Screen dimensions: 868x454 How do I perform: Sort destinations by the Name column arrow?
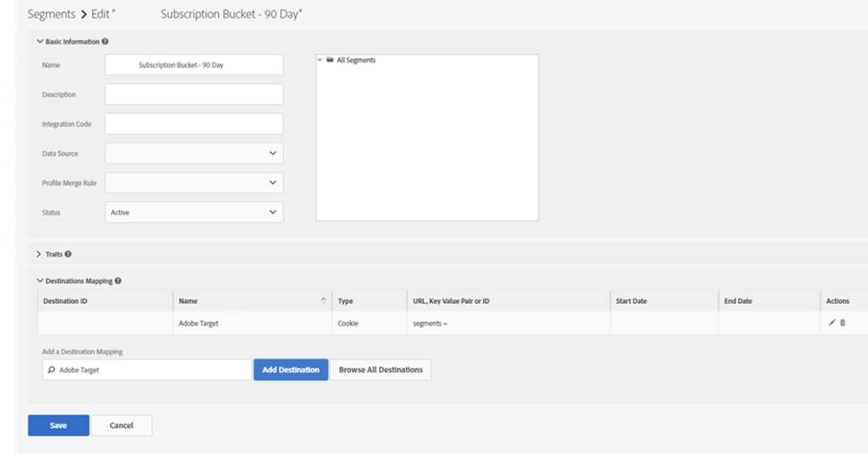tap(324, 300)
